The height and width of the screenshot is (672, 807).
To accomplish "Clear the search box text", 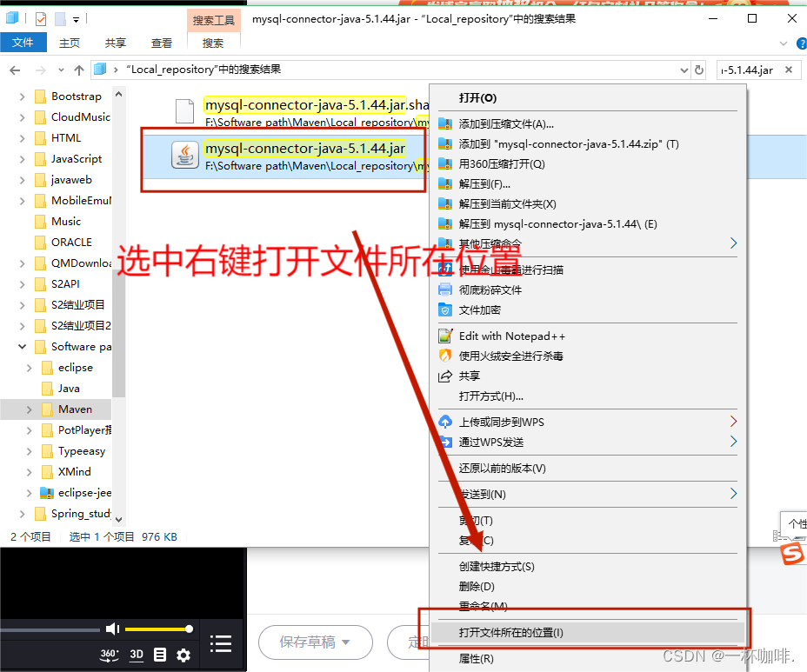I will [x=789, y=70].
